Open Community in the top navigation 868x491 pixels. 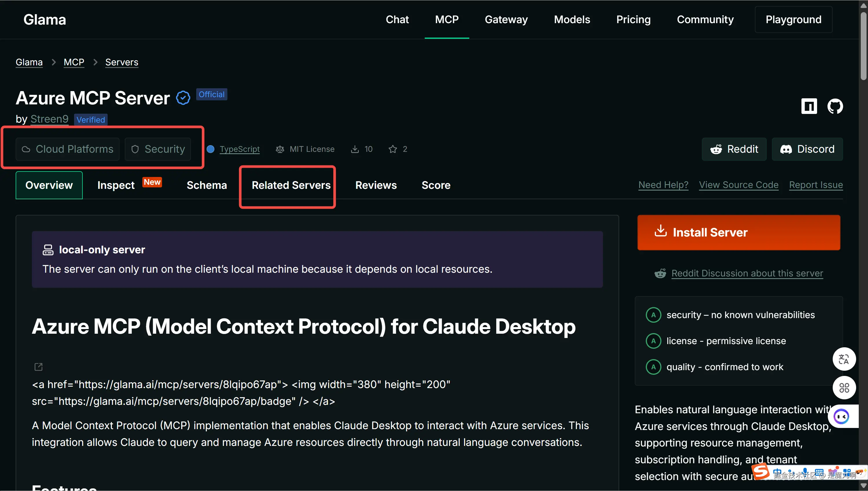(705, 20)
